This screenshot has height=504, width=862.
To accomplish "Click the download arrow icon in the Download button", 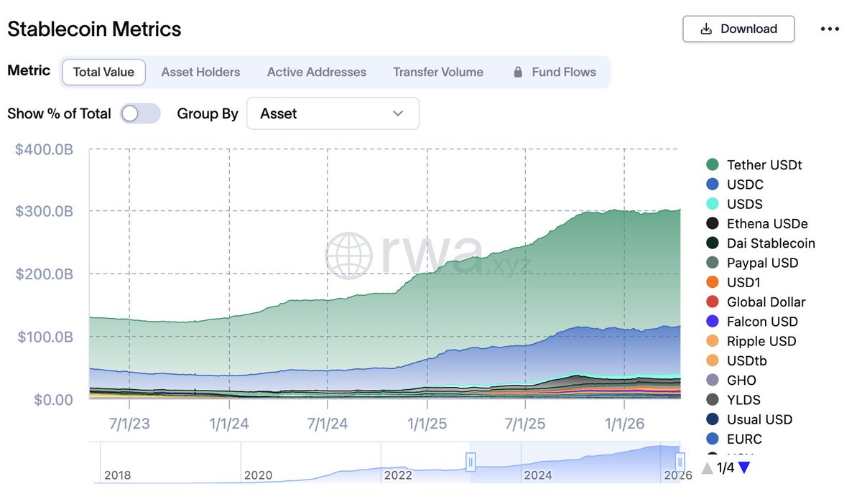I will 706,29.
